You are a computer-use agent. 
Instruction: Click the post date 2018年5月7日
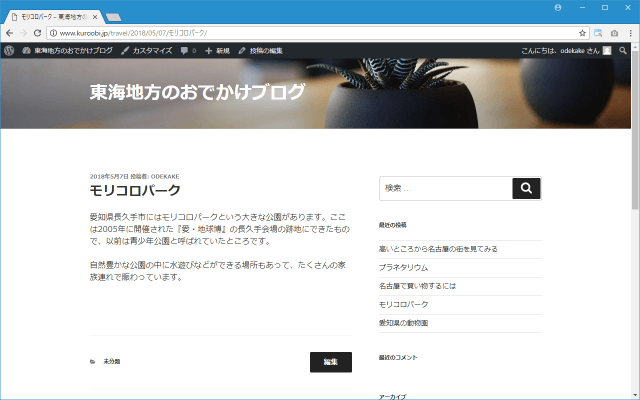[109, 177]
